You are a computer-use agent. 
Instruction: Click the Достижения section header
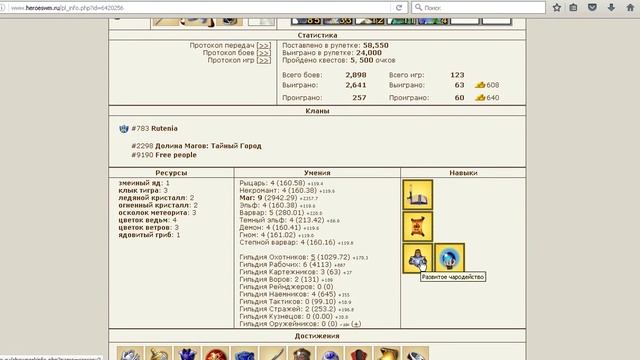(x=317, y=336)
